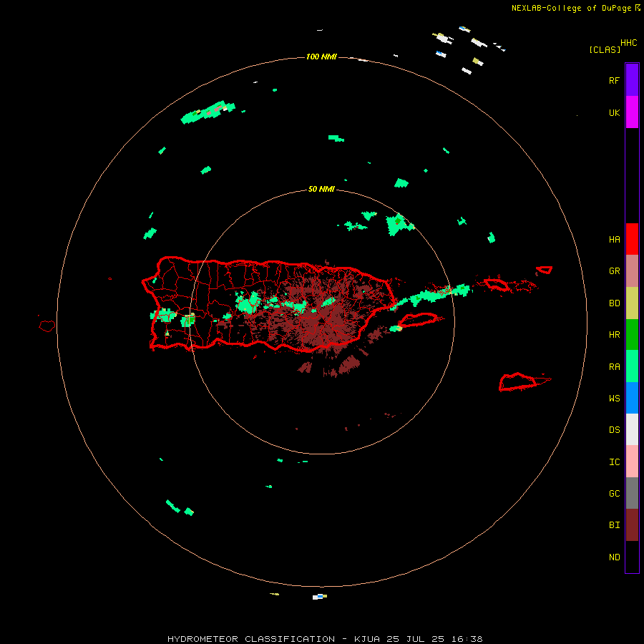Click the UK magenta legend swatch
Screen dimensions: 644x644
632,112
